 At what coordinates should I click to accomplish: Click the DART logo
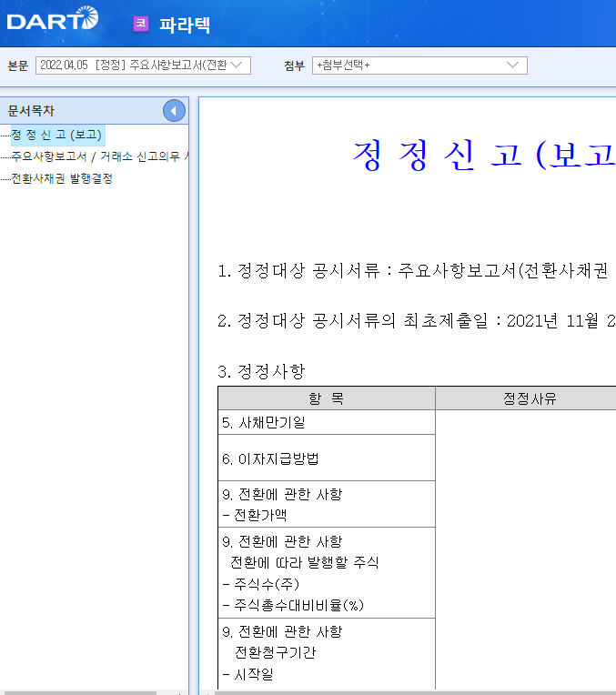[x=53, y=18]
